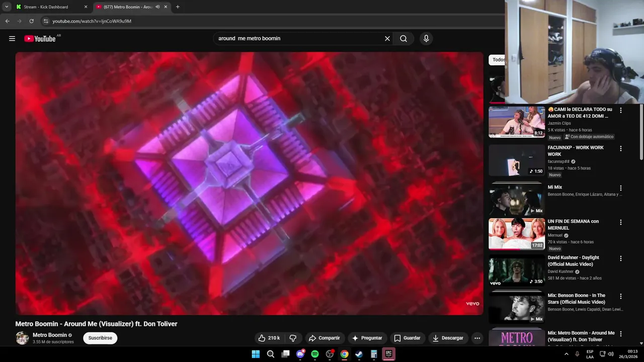
Task: Open Epic Games Launcher from the taskbar
Action: [x=388, y=354]
